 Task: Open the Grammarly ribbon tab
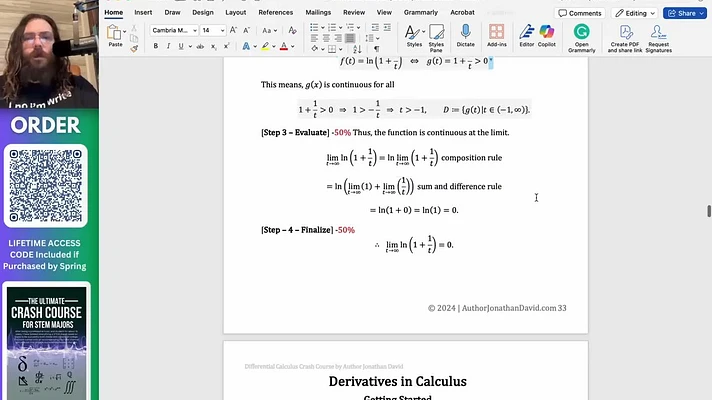pos(420,13)
